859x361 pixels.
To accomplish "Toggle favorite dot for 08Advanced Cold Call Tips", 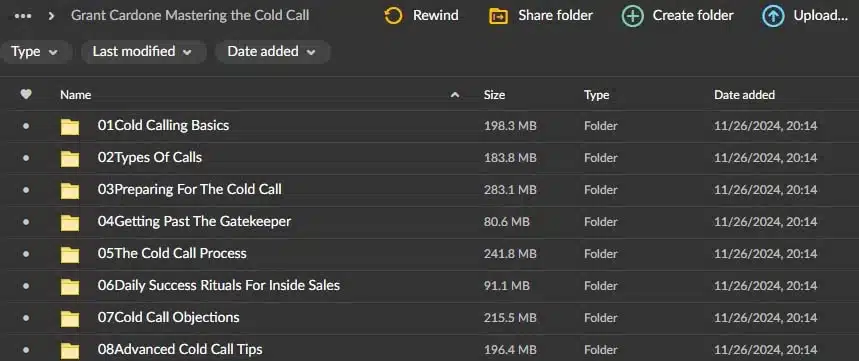I will point(26,349).
